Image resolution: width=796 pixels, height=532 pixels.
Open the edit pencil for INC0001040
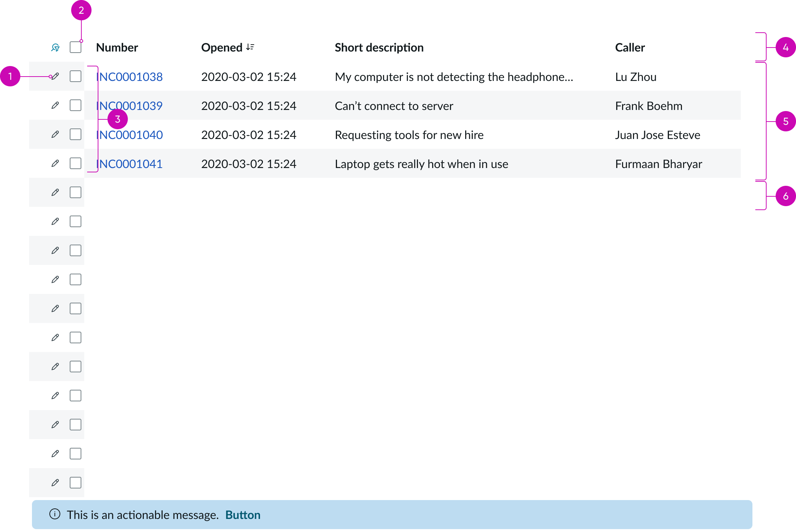pos(55,134)
